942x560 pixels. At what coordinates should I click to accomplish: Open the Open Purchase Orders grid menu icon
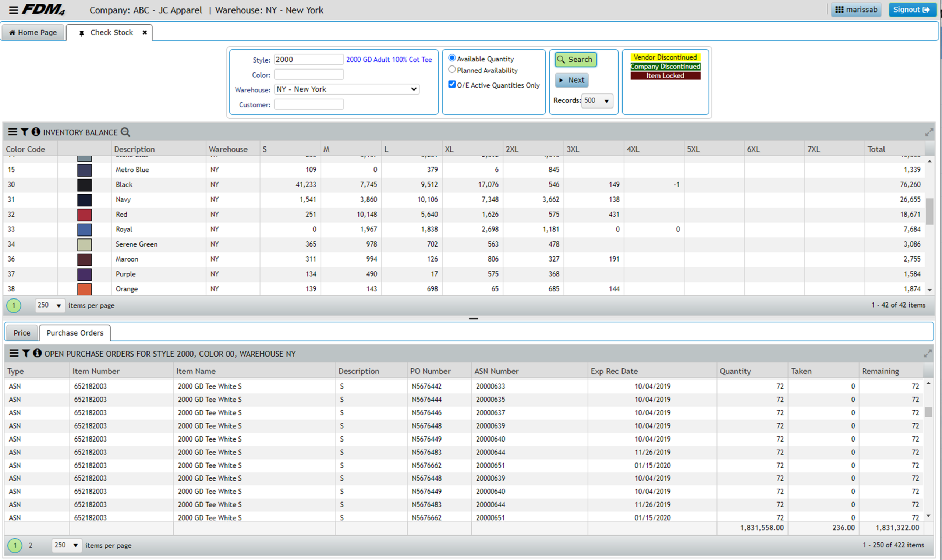click(14, 353)
